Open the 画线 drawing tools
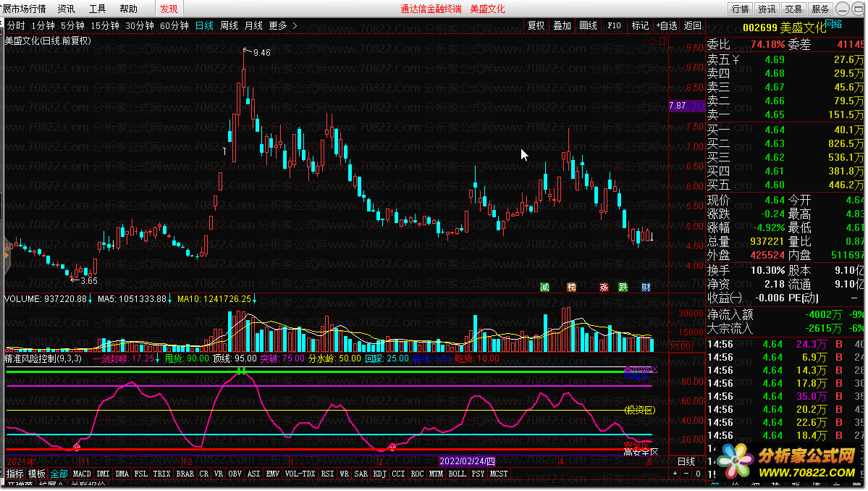Screen dimensions: 868x491 point(588,25)
